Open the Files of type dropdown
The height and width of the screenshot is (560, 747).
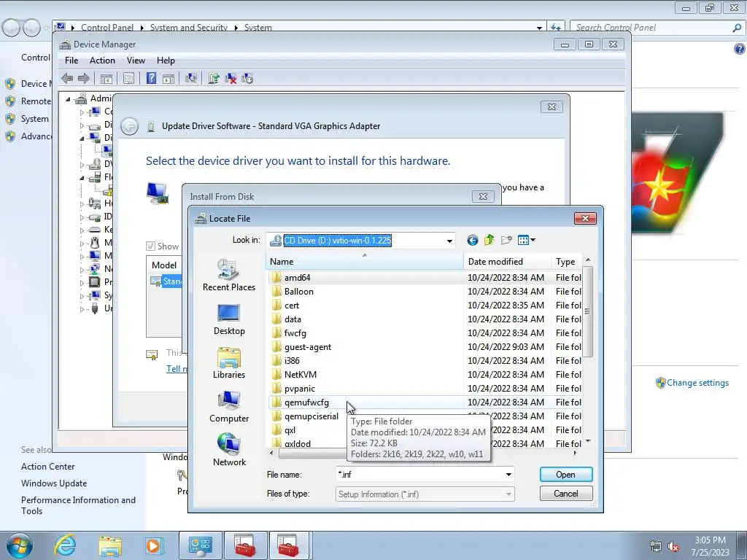click(425, 494)
